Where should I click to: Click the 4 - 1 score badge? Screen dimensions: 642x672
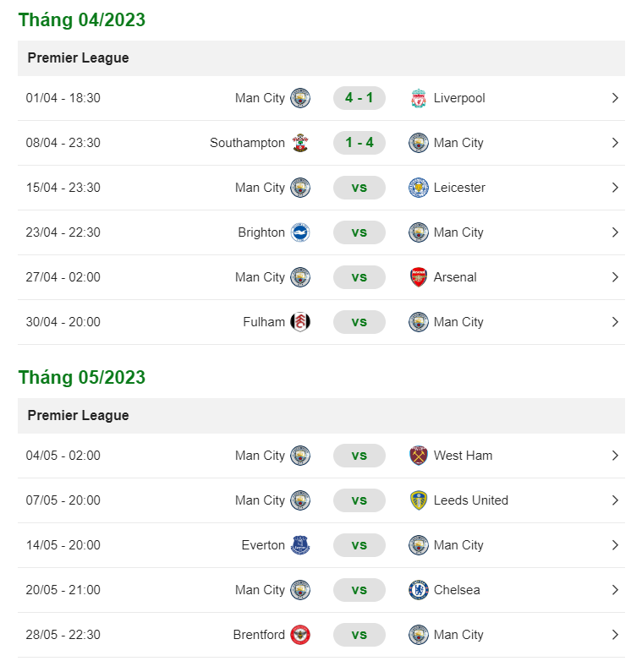click(359, 98)
